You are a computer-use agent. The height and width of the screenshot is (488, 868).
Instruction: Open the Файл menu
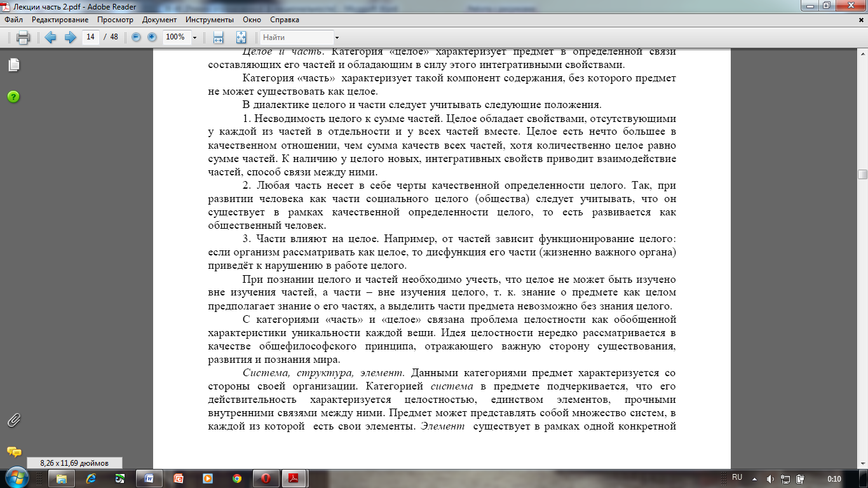(x=13, y=20)
